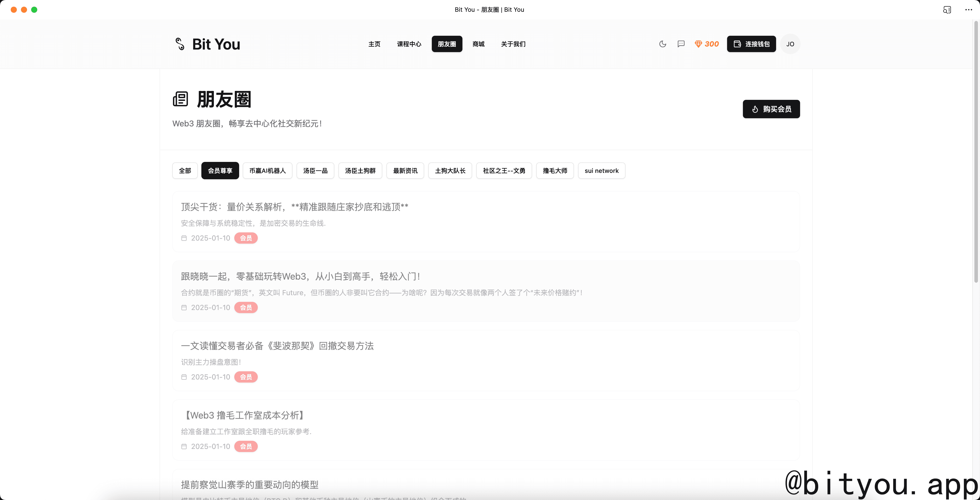Click 会员 badge on 顶尖干货 post
Screen dimensions: 980x500
click(246, 238)
